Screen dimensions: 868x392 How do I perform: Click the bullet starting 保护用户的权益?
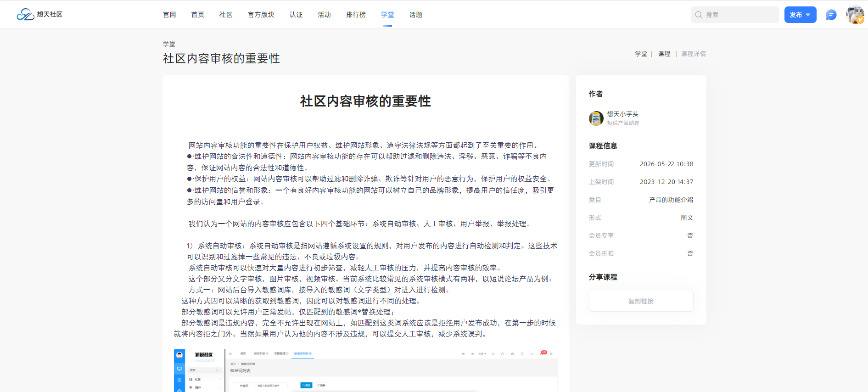click(x=370, y=179)
